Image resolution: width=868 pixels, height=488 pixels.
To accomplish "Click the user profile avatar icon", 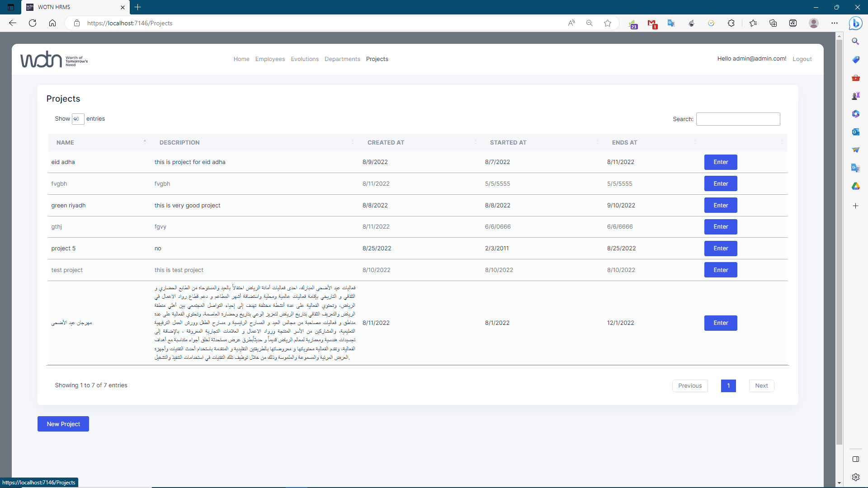I will coord(814,23).
